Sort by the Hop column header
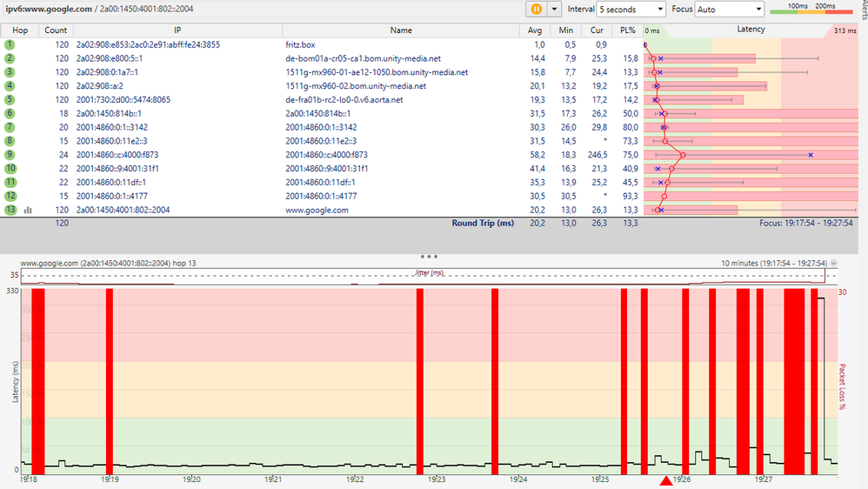This screenshot has width=868, height=489. (x=20, y=30)
